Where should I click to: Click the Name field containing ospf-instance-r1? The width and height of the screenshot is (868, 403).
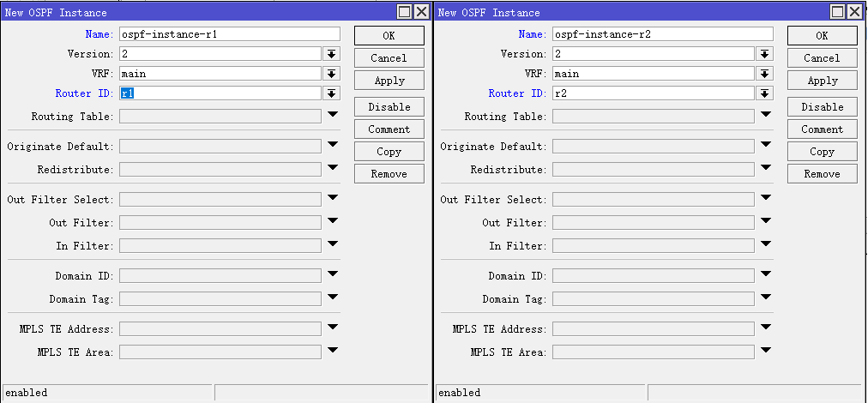click(229, 34)
